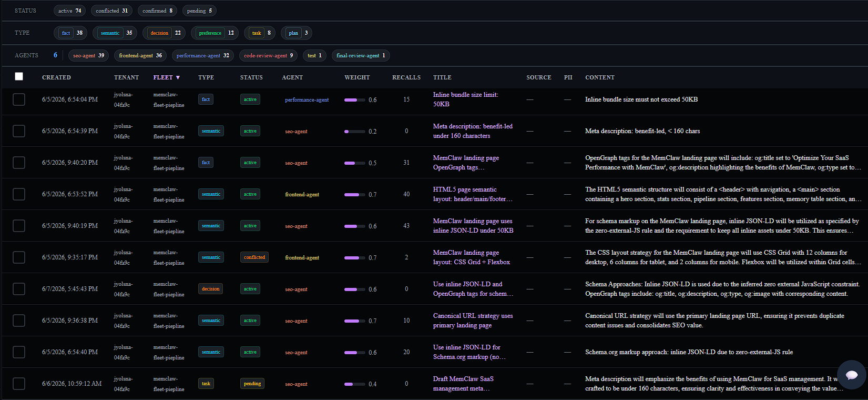
Task: Open title MemClaw landing page uses inline JSON-LD
Action: (473, 226)
